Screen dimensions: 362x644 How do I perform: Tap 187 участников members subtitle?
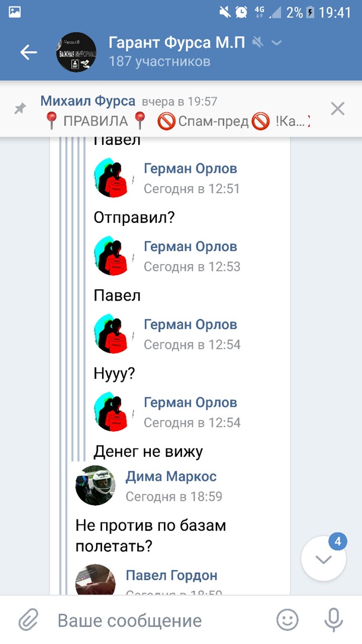tap(159, 61)
